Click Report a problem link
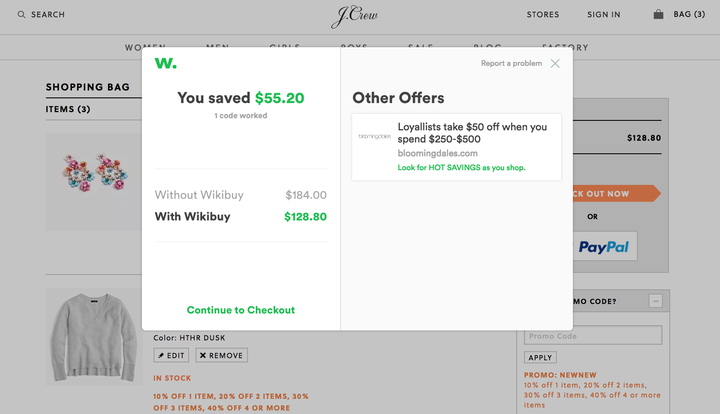This screenshot has width=720, height=414. click(511, 63)
